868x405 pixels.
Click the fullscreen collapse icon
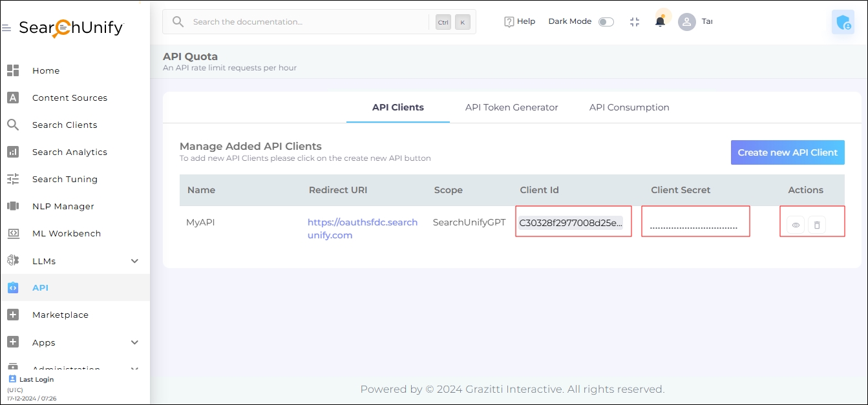click(634, 21)
